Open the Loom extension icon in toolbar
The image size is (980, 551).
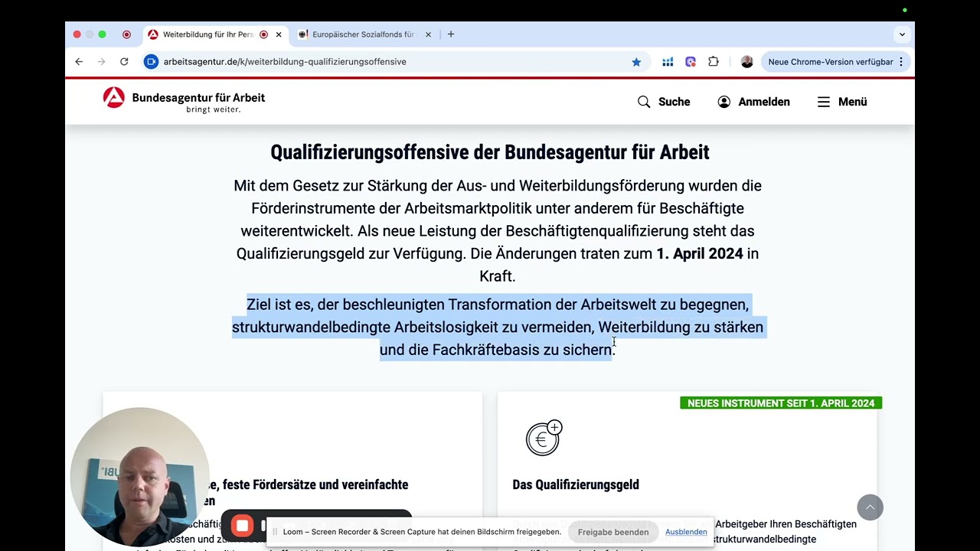pyautogui.click(x=691, y=62)
